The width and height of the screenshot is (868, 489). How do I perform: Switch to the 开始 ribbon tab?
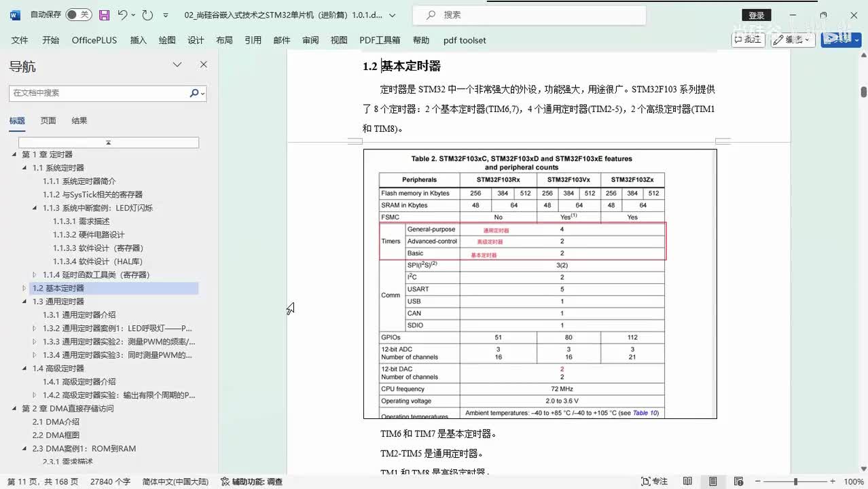click(x=51, y=40)
